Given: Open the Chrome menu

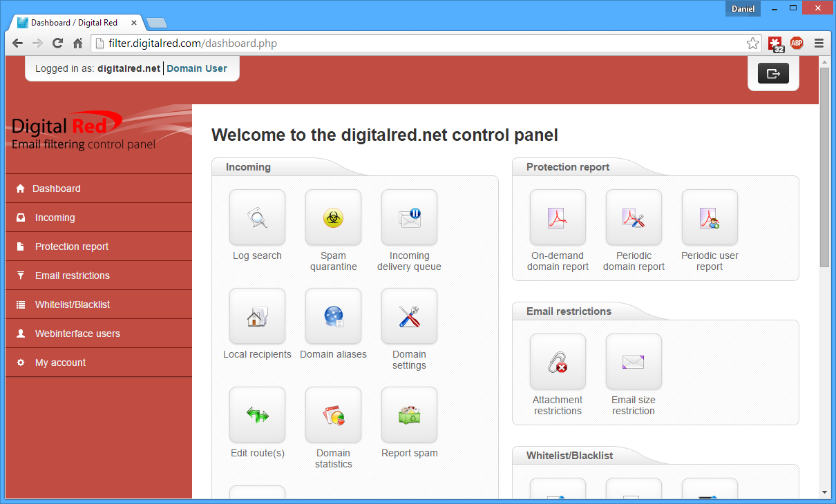Looking at the screenshot, I should tap(819, 43).
